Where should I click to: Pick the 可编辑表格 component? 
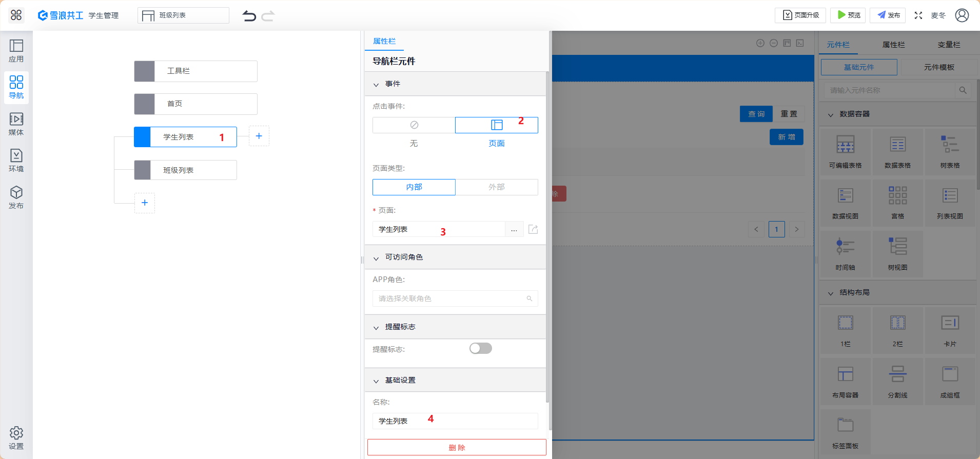(846, 152)
